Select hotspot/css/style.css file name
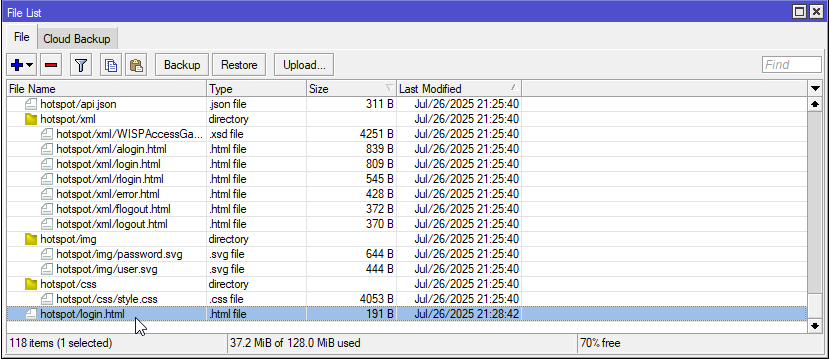This screenshot has width=831, height=361. pyautogui.click(x=107, y=299)
